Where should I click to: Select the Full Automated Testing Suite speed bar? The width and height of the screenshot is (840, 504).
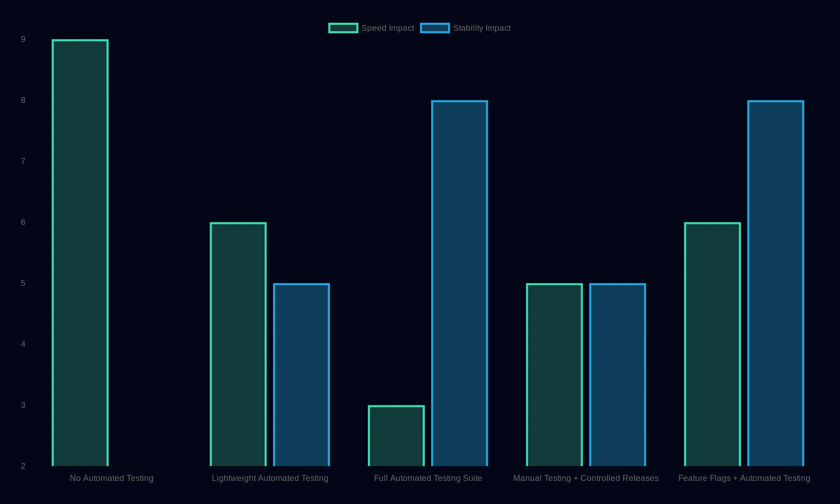click(396, 436)
